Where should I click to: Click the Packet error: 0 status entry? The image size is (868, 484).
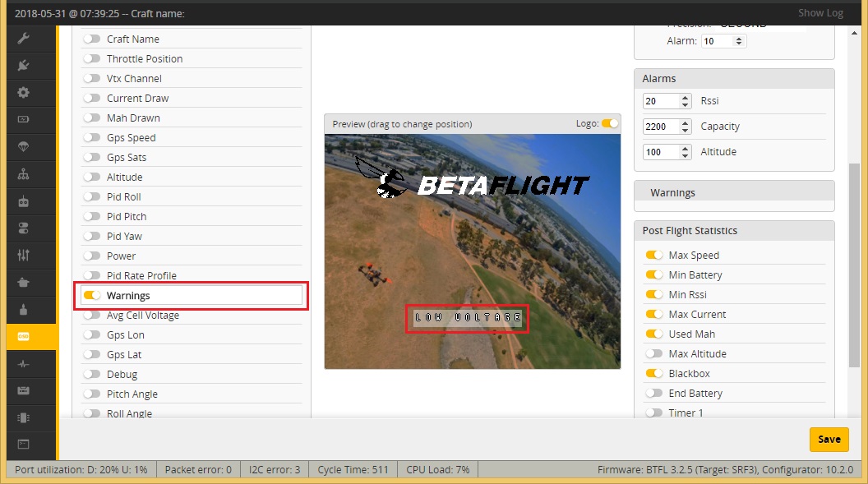(x=198, y=469)
